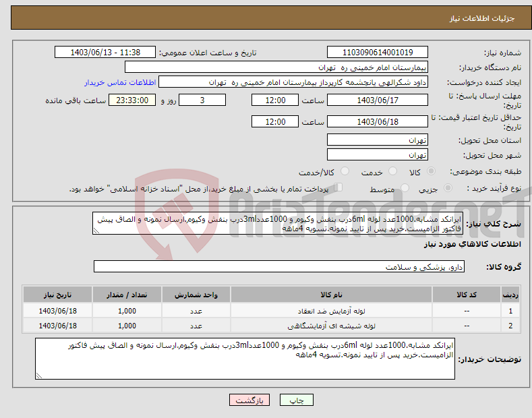Viewport: 532px width, 418px height.
Task: Click the واحد شمارش column header
Action: 196,295
